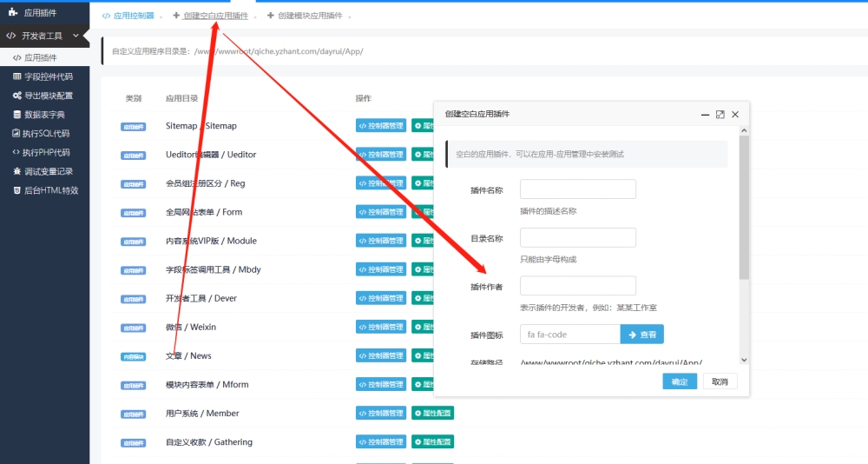Viewport: 868px width, 464px height.
Task: Click database icon beside 数据表字典
Action: (x=17, y=114)
